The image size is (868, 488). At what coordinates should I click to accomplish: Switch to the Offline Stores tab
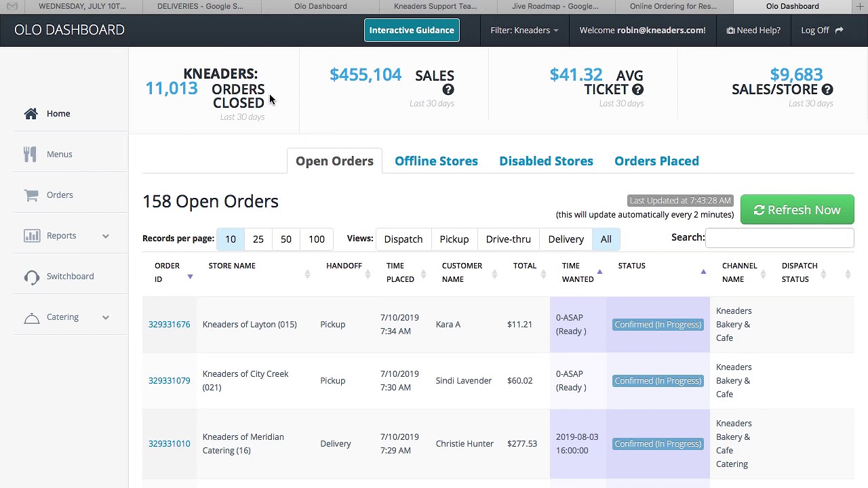click(x=436, y=161)
